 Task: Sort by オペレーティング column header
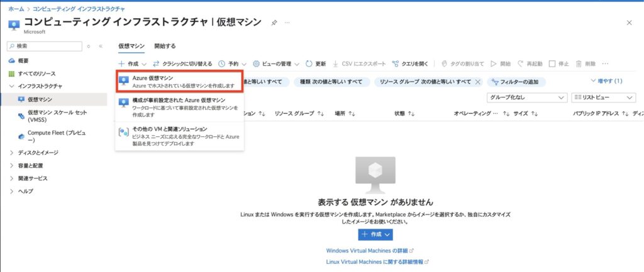pos(481,114)
